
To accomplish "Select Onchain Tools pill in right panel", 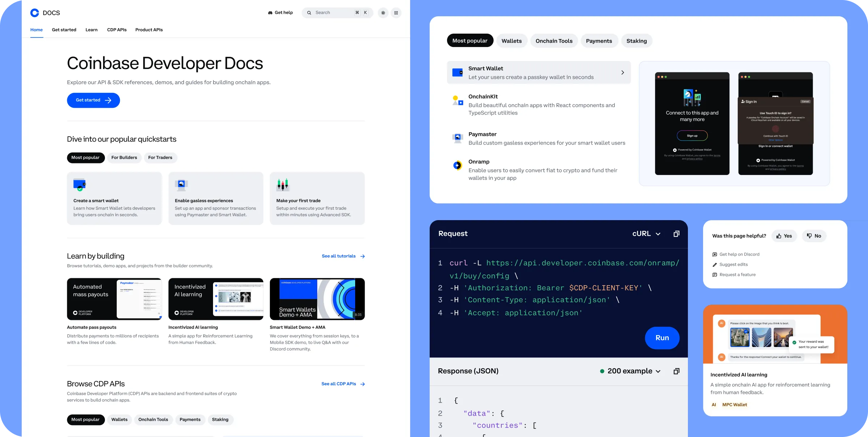I will click(554, 41).
